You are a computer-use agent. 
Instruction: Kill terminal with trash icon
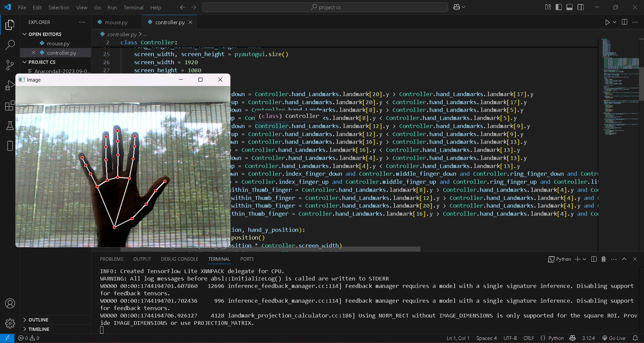[x=603, y=259]
